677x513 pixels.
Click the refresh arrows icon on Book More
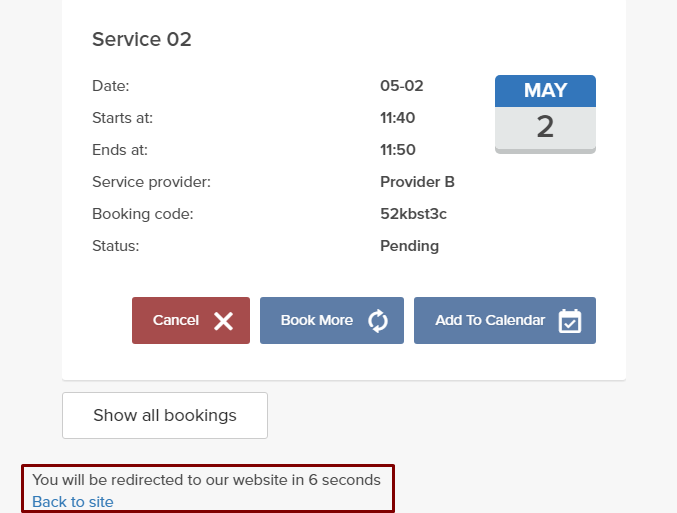pos(378,321)
